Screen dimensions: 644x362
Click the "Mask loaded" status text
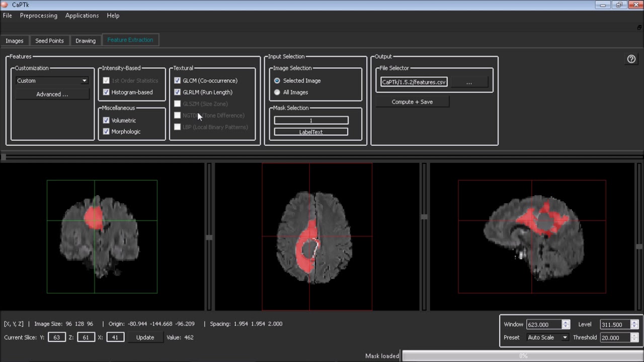click(382, 356)
